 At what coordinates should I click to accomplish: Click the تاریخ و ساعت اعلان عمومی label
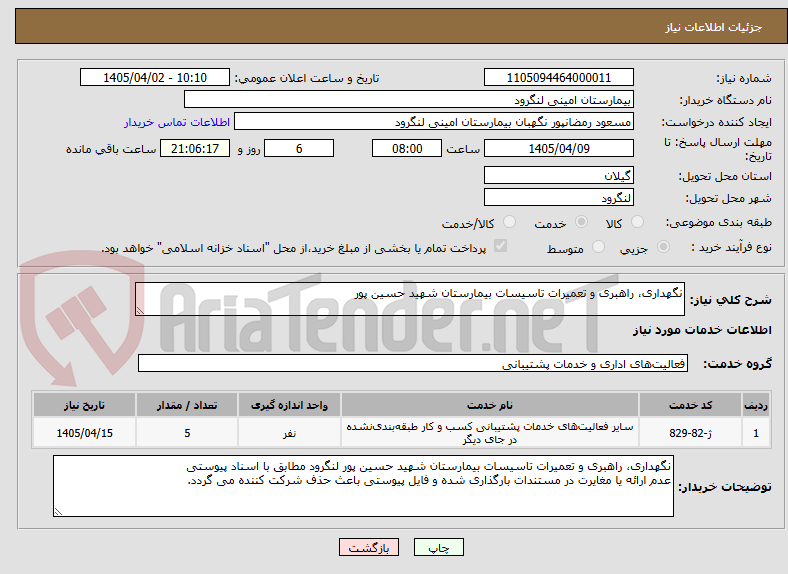click(x=307, y=78)
